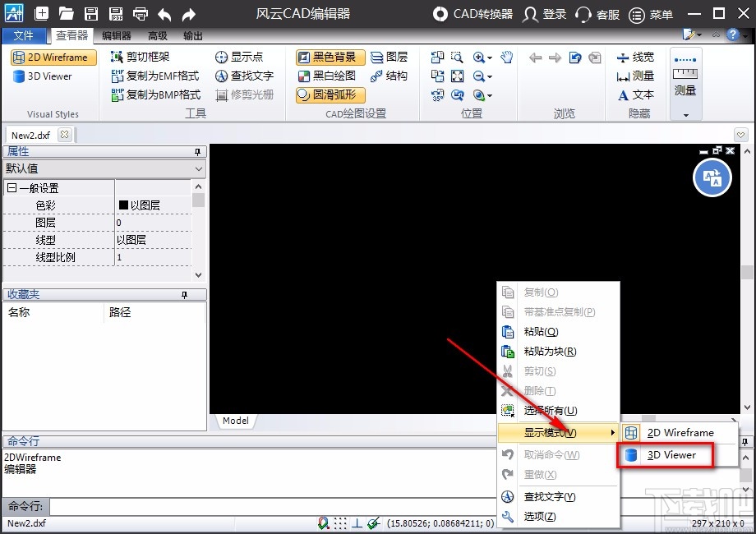The image size is (756, 534).
Task: Expand the 测量 group bottom arrow
Action: (x=685, y=115)
